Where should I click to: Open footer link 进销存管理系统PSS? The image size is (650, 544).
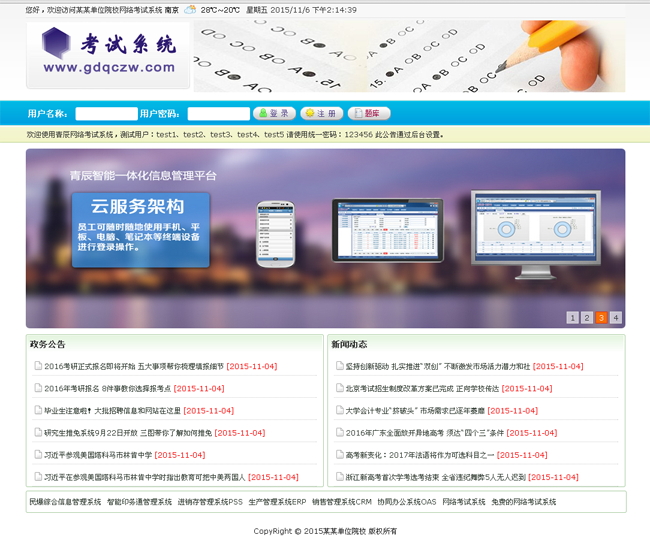tap(210, 502)
